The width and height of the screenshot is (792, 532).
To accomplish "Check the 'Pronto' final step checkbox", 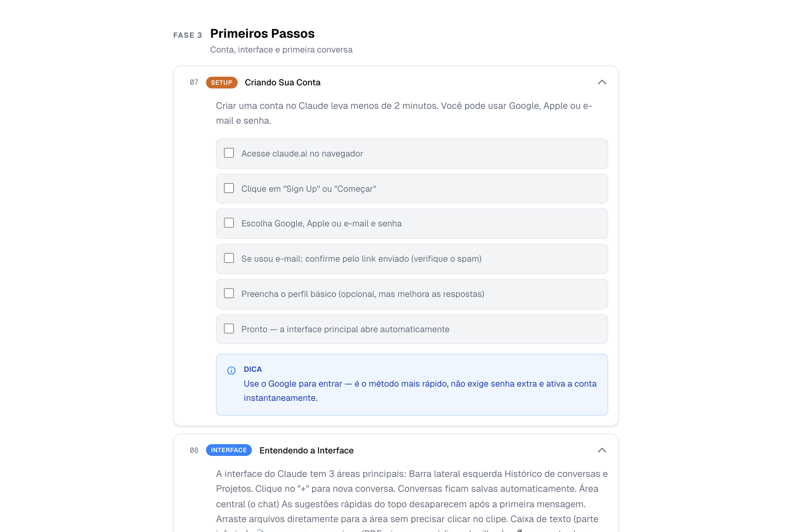I will click(229, 328).
